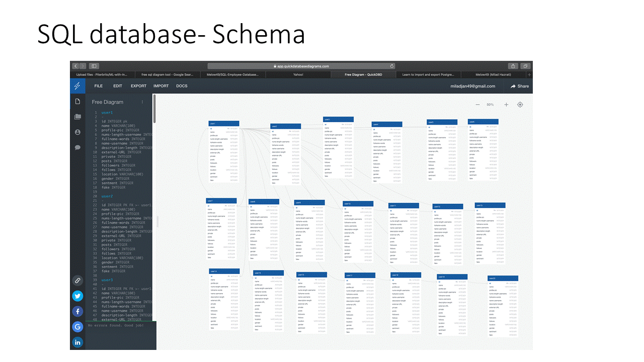Image resolution: width=644 pixels, height=362 pixels.
Task: Open the three-dot menu beside Free Diagram
Action: point(142,102)
